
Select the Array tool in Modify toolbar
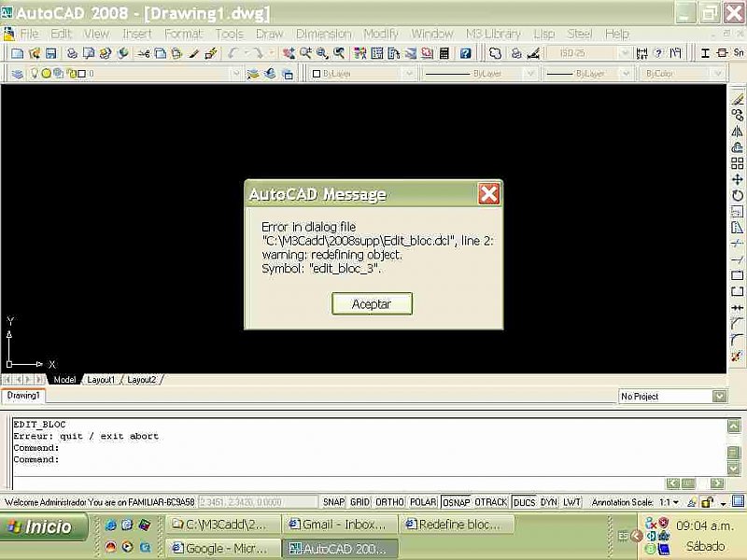click(737, 163)
